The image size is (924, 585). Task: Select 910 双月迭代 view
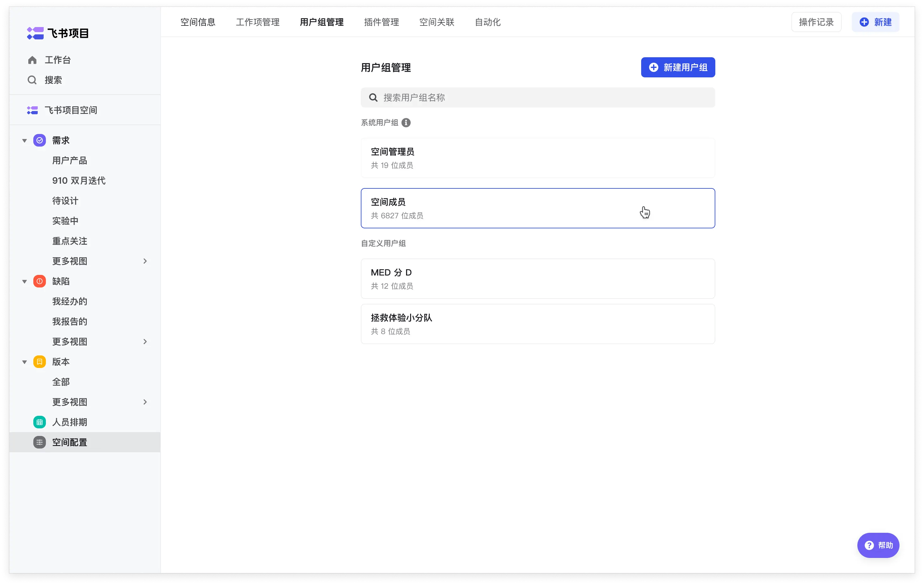[79, 181]
